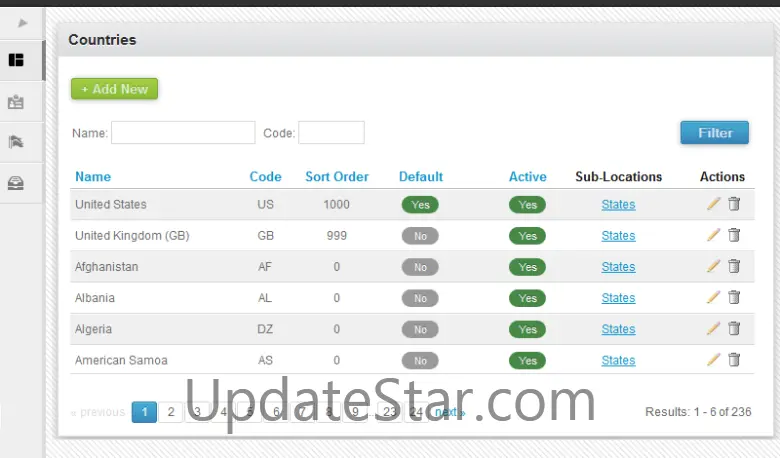Click the Afghanistan name cell

[106, 267]
